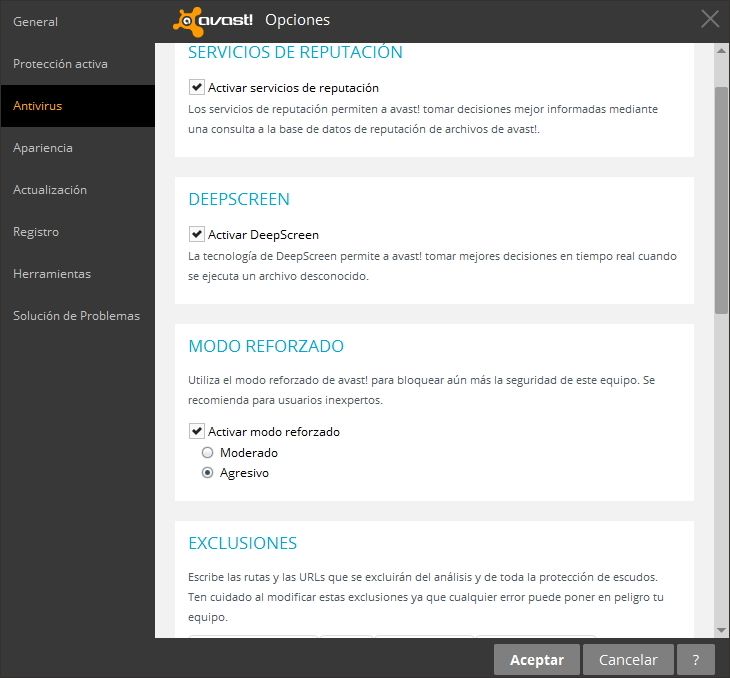Click the MODO REFORZADO heading
The height and width of the screenshot is (678, 730).
click(x=266, y=346)
